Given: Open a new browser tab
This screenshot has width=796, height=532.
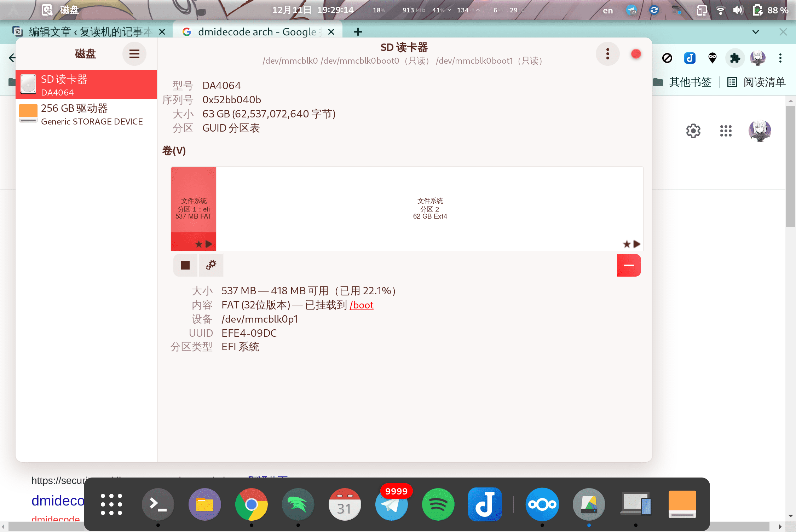Looking at the screenshot, I should pyautogui.click(x=358, y=32).
